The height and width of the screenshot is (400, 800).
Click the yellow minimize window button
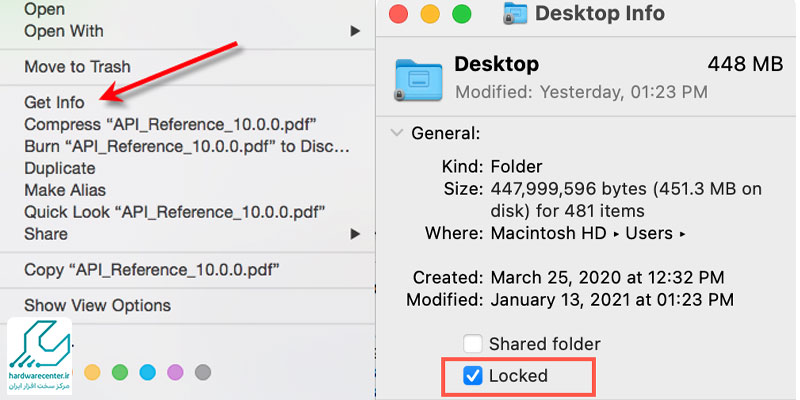coord(430,14)
